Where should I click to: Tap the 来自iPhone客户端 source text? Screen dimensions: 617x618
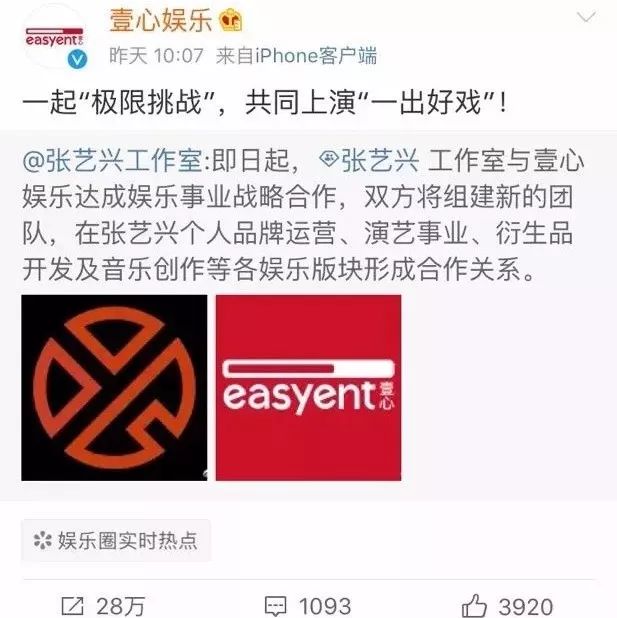(x=296, y=56)
